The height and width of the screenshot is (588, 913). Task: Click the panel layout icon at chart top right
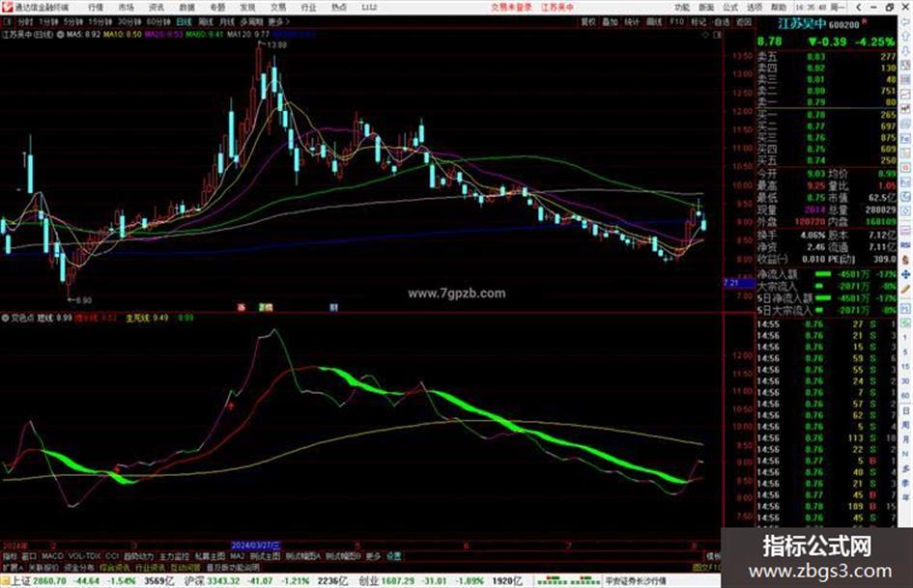click(717, 35)
